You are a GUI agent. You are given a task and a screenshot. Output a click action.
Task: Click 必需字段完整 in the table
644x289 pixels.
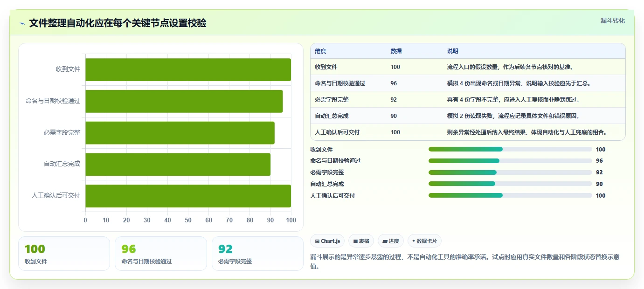pos(332,99)
